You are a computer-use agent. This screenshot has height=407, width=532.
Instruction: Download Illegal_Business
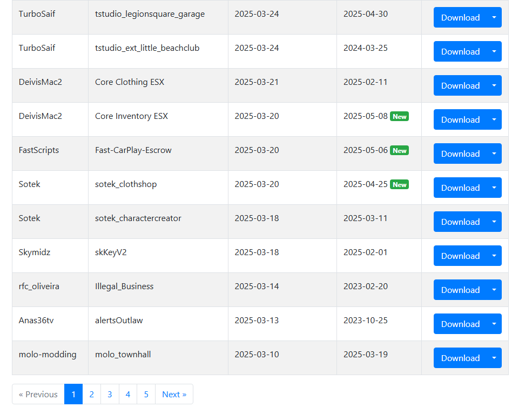[x=460, y=290]
